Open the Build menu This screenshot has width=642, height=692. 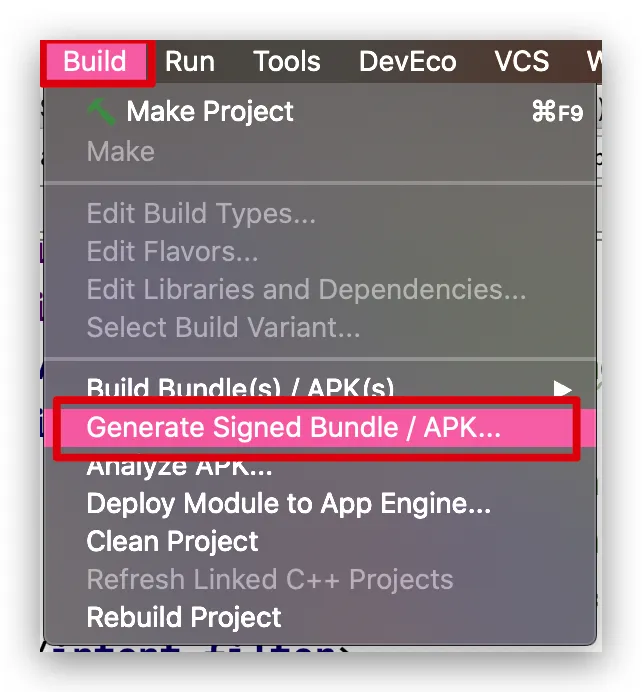pyautogui.click(x=95, y=61)
